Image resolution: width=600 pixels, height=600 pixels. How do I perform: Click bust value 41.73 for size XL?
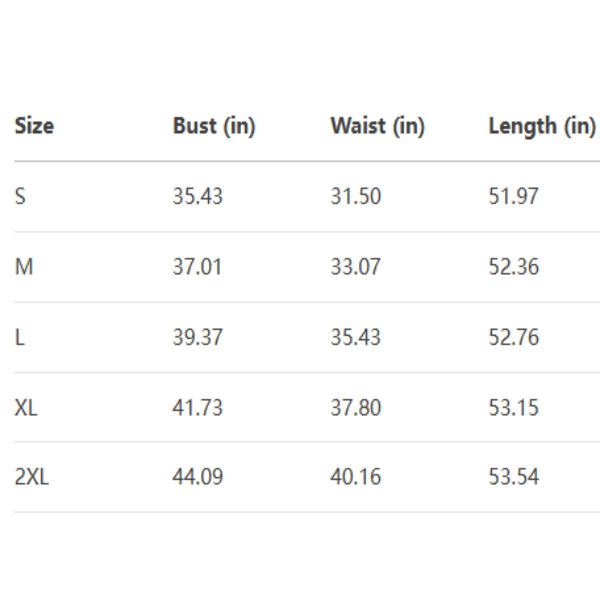click(197, 408)
